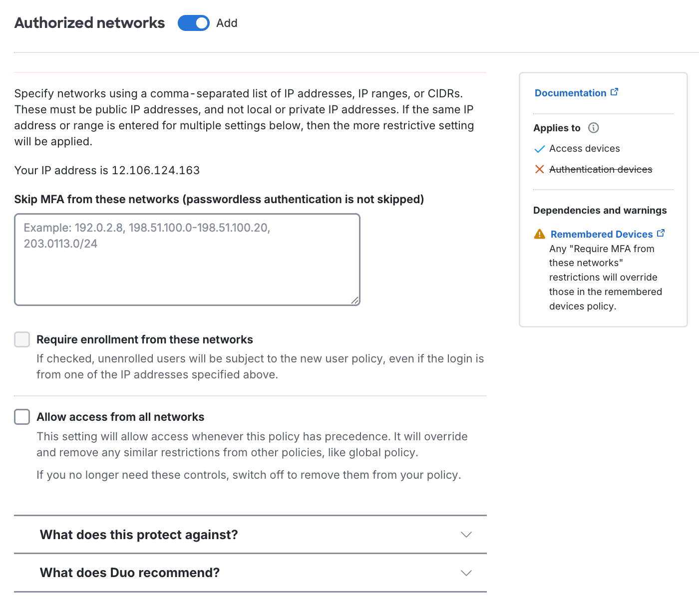Click the blue checkmark beside Access devices
The width and height of the screenshot is (699, 616).
click(539, 148)
